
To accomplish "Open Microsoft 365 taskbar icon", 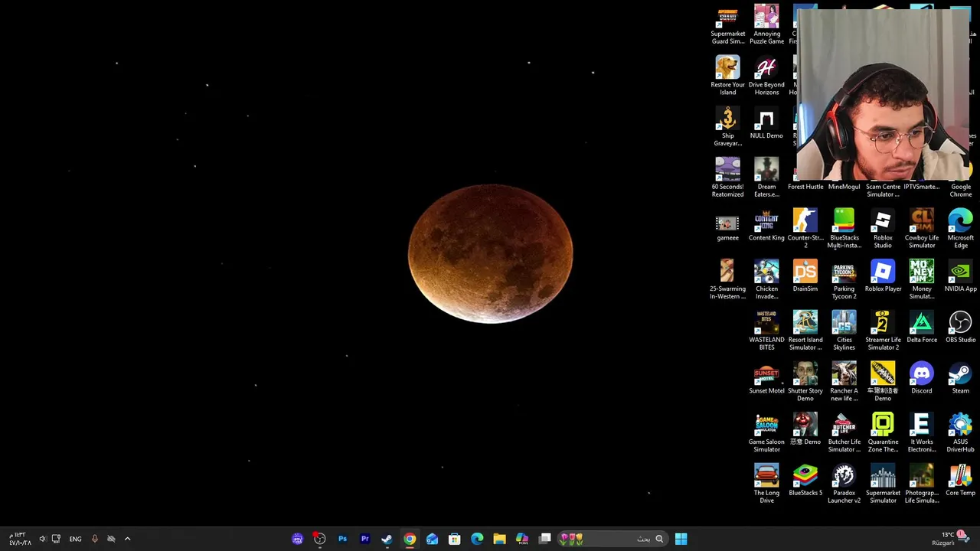I will point(522,539).
